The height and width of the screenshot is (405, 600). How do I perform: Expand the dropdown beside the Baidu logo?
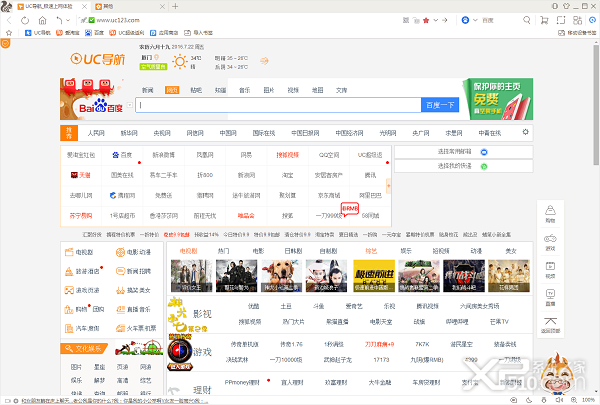tap(130, 105)
